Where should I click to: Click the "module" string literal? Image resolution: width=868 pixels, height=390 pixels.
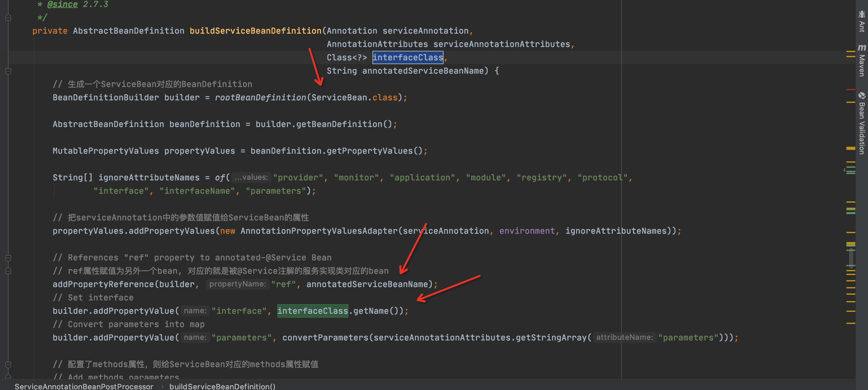coord(486,178)
